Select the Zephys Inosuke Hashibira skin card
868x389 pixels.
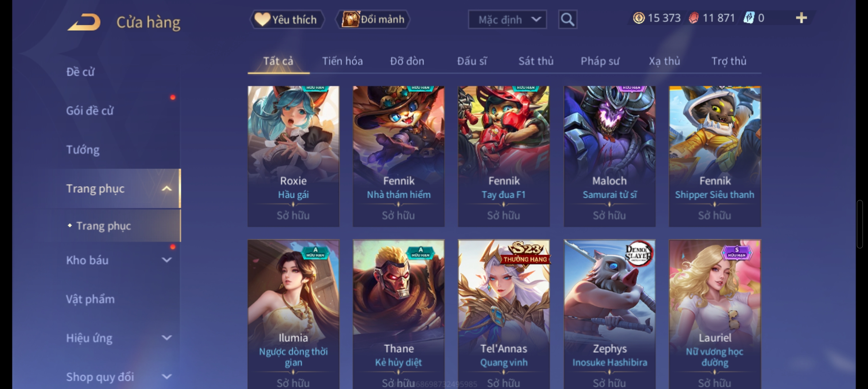610,314
